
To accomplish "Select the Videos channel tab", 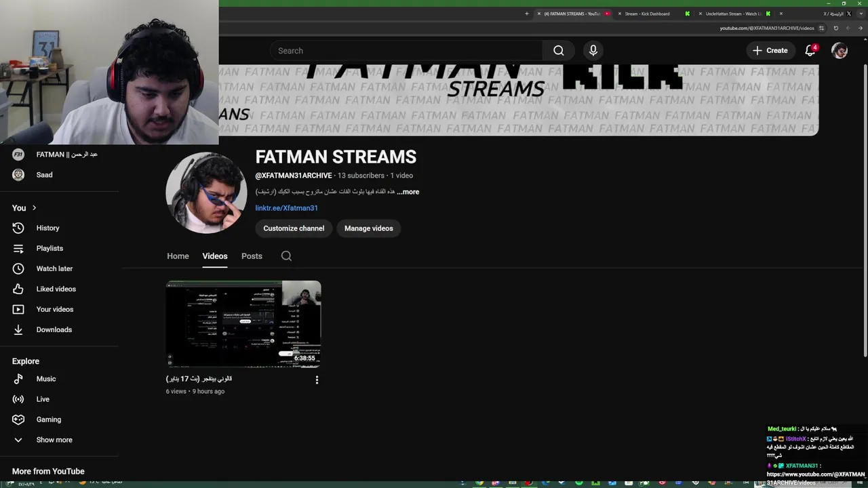I will 214,256.
